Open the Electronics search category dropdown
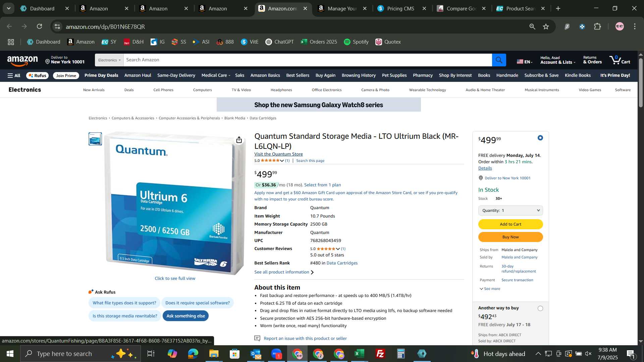 coord(109,60)
